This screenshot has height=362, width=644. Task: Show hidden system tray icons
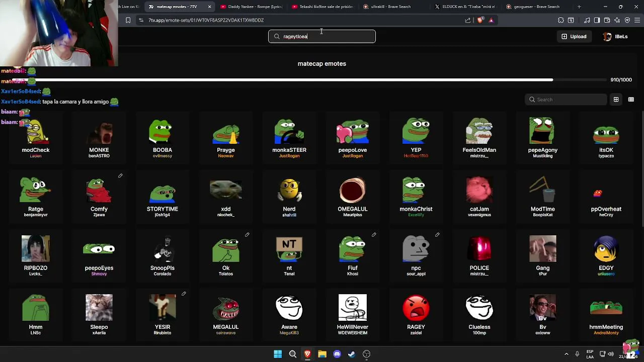[567, 354]
